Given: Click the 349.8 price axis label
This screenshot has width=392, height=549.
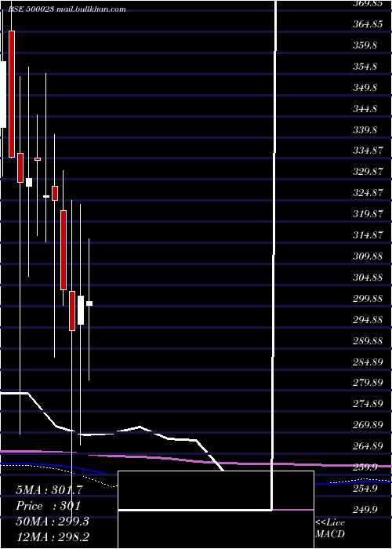Looking at the screenshot, I should (x=365, y=87).
